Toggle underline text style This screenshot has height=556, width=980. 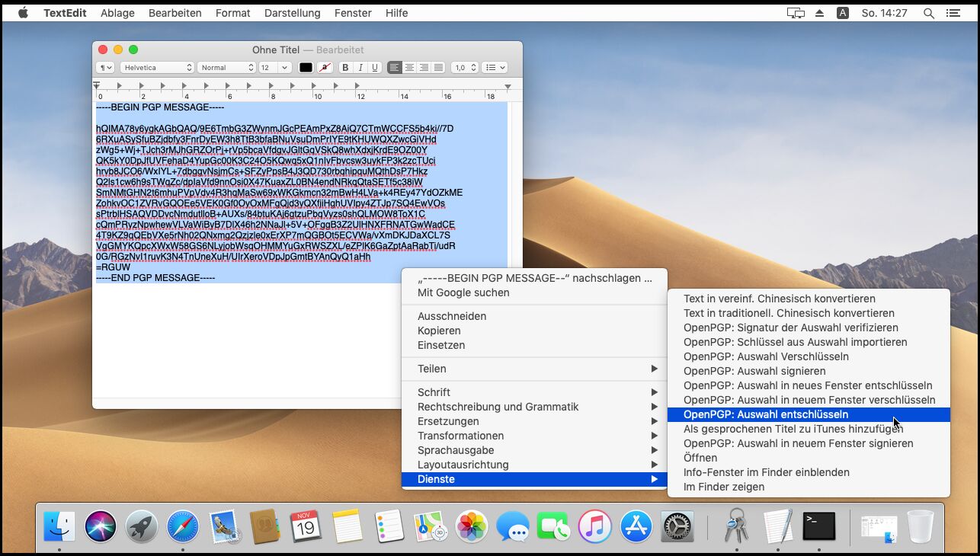click(x=375, y=68)
